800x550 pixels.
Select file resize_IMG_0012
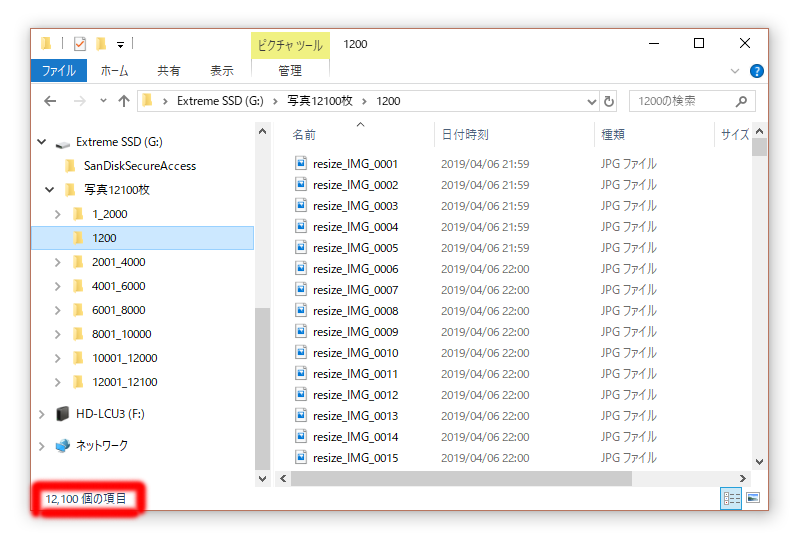tap(355, 395)
